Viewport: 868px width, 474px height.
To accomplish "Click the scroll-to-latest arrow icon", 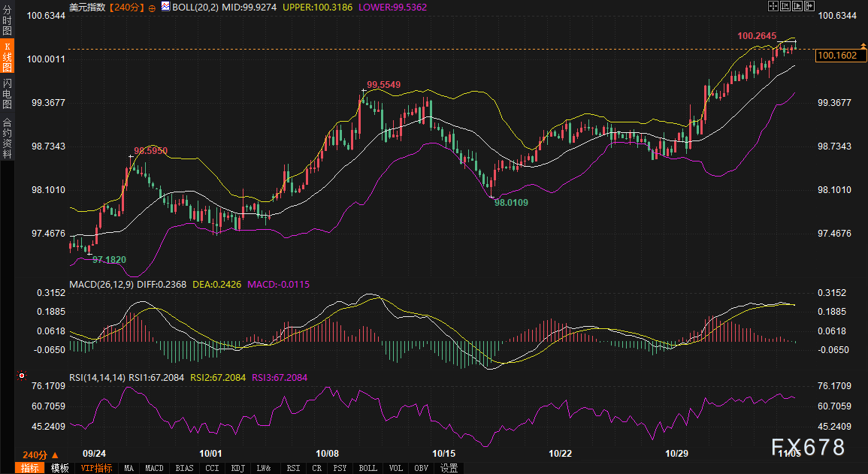I will coord(809,6).
